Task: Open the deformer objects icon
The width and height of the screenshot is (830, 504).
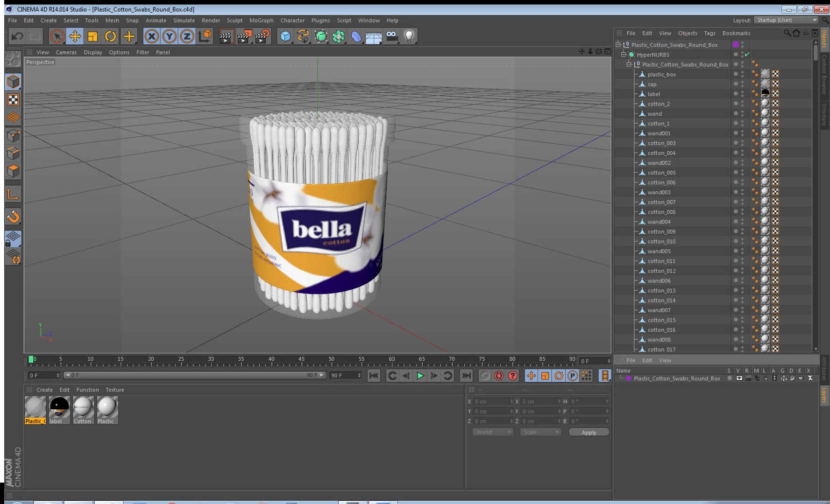Action: [356, 36]
